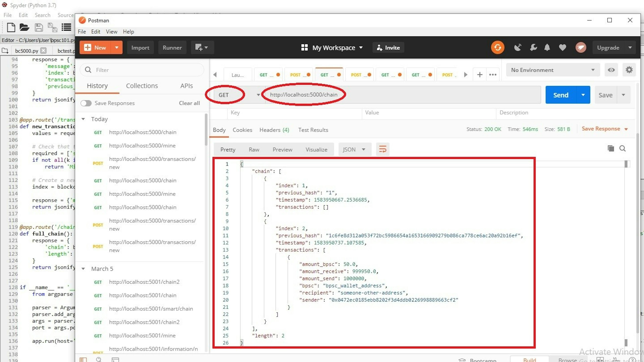The height and width of the screenshot is (362, 644).
Task: Click save file icon in Spyder toolbar
Action: pos(39,27)
